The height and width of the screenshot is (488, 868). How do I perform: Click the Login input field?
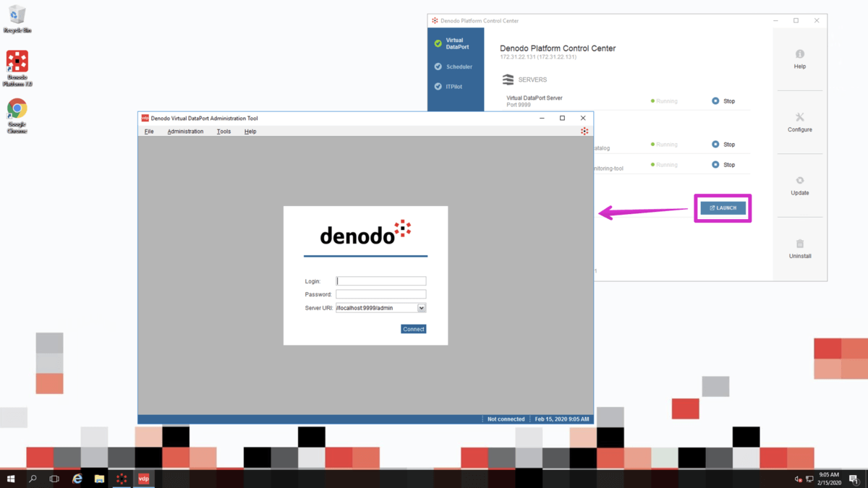[x=380, y=281]
